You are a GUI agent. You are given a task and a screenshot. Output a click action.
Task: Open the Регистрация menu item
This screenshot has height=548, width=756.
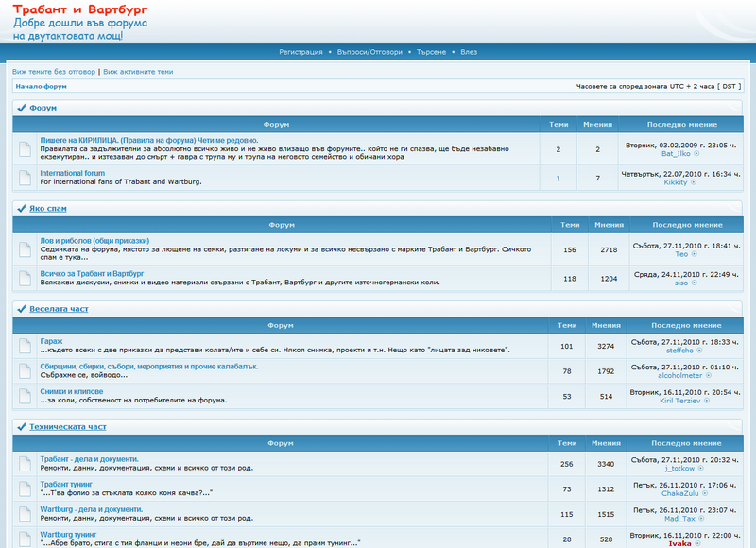(301, 52)
